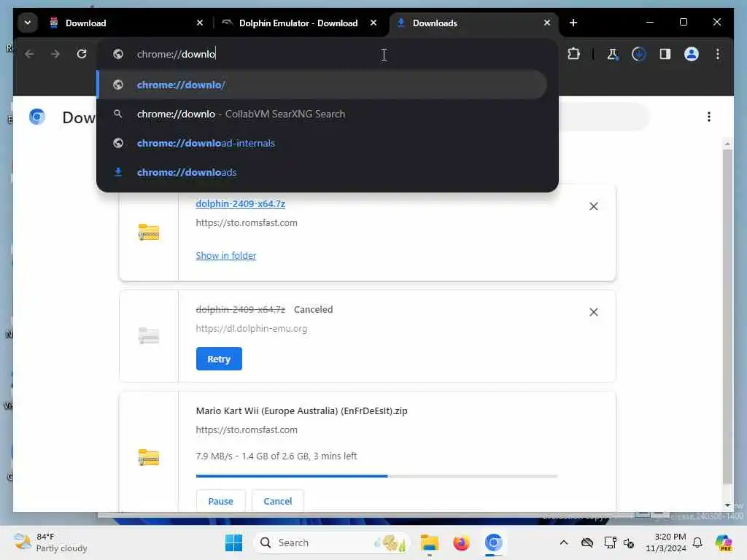Open the Copilot preview taskbar icon
The image size is (747, 560).
[724, 542]
